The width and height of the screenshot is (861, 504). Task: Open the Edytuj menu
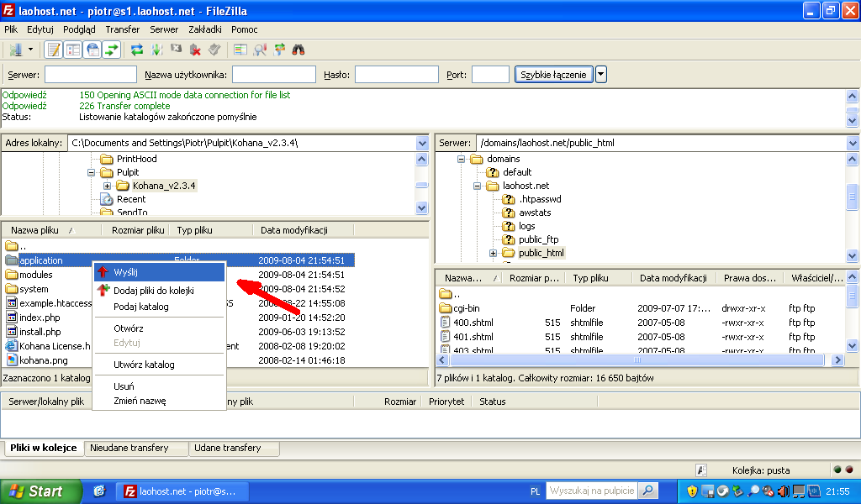40,29
